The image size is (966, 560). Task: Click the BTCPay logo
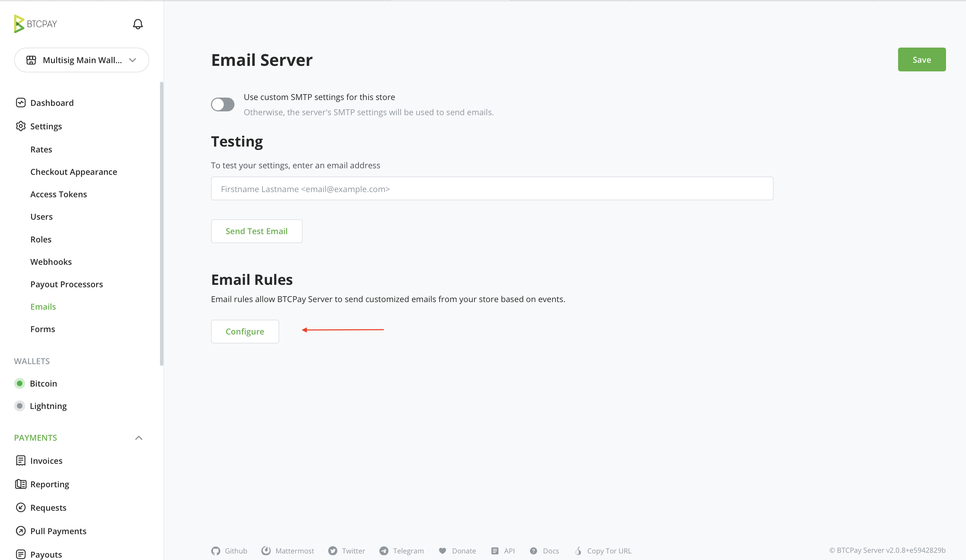35,24
